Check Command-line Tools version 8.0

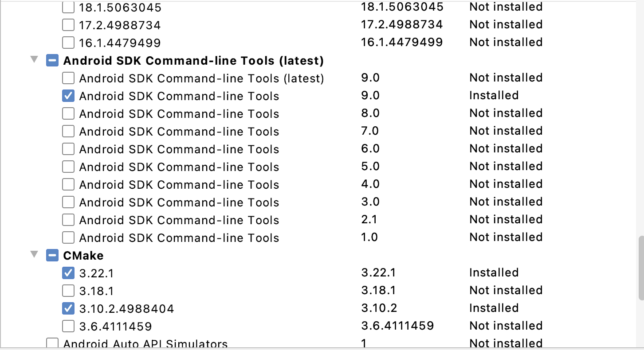coord(68,113)
